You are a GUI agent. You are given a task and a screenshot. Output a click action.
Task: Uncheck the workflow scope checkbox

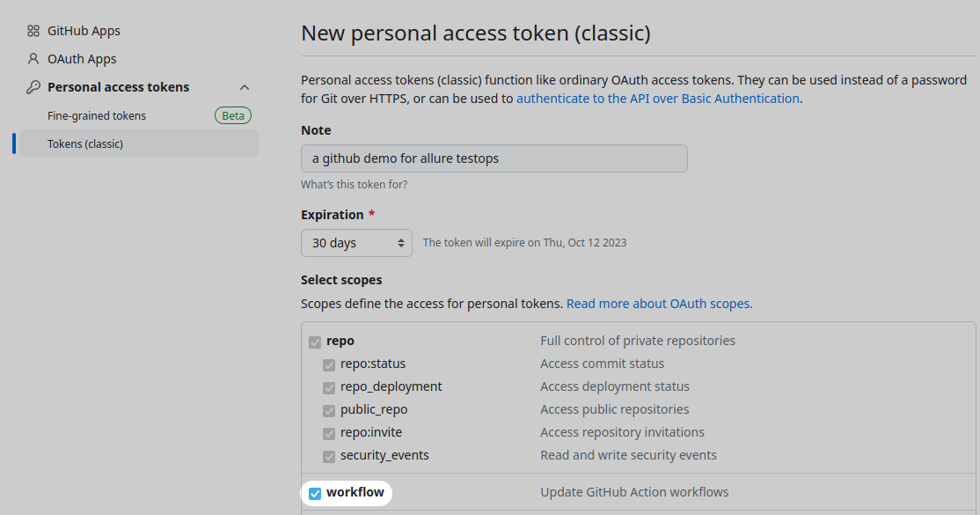(316, 493)
